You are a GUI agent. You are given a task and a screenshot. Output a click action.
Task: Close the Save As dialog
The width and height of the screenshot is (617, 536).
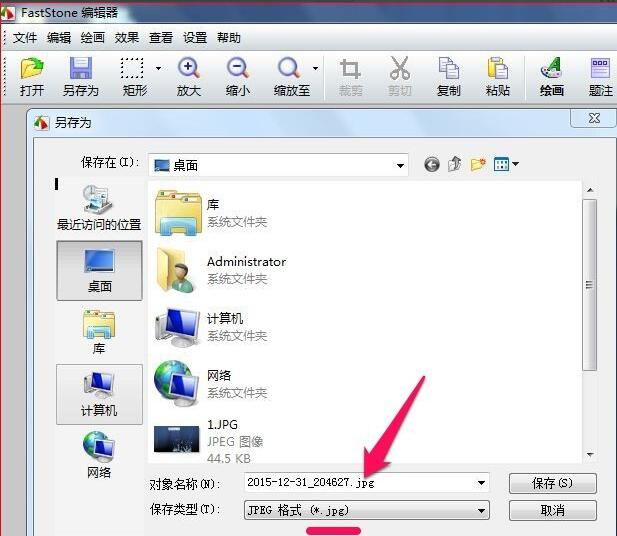click(594, 118)
